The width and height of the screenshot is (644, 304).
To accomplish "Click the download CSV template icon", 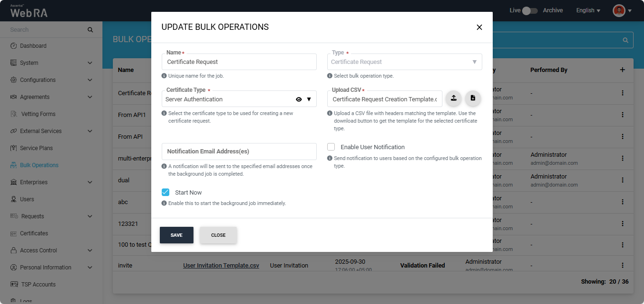I will pos(473,98).
